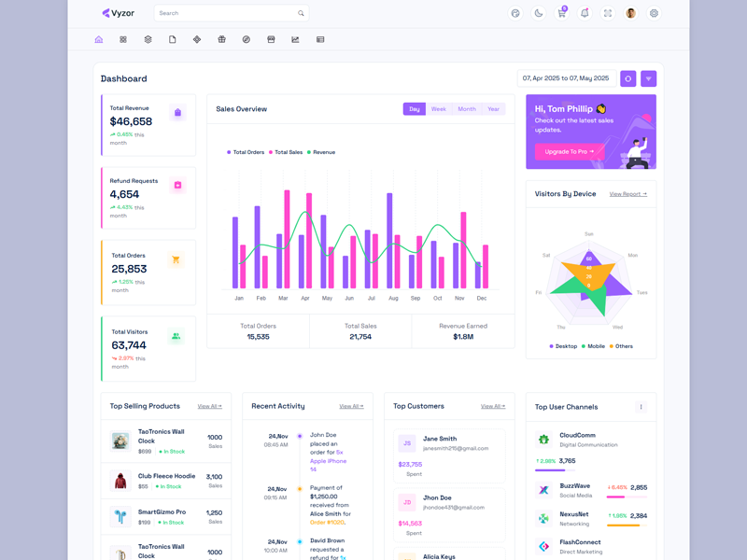
Task: Focus the Search input field
Action: pyautogui.click(x=224, y=13)
